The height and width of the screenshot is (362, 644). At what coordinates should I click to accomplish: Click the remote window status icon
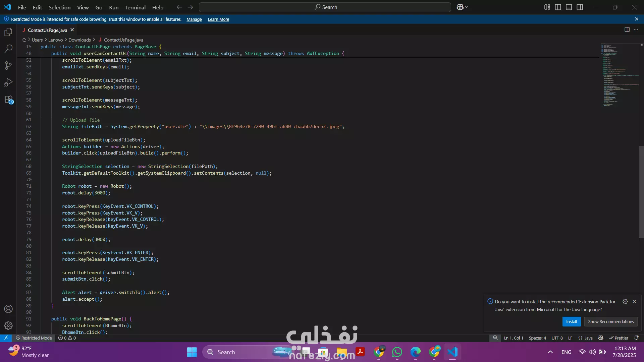6,338
